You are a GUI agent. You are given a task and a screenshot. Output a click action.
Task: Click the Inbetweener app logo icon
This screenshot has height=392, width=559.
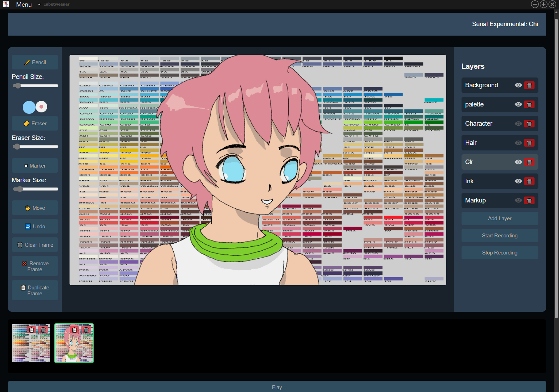click(x=6, y=4)
